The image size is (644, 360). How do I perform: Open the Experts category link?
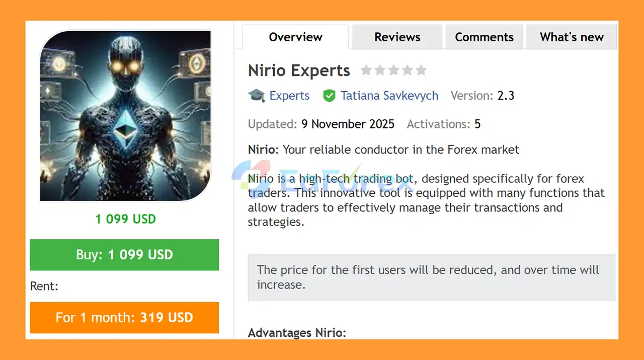click(289, 96)
